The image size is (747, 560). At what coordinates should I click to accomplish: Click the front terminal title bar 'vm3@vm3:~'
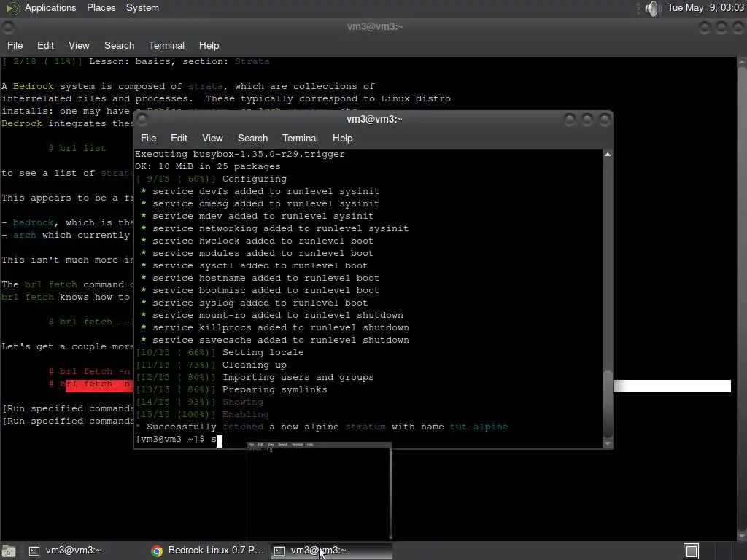(x=374, y=119)
